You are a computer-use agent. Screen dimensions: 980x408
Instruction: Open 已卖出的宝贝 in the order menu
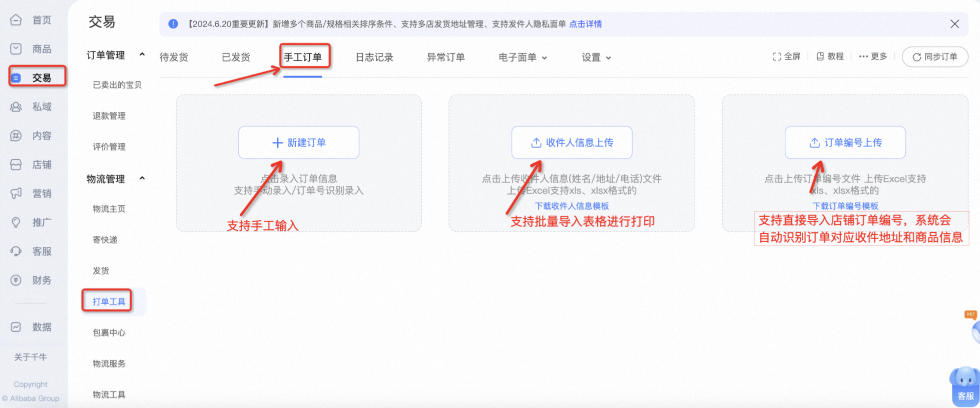[x=117, y=85]
